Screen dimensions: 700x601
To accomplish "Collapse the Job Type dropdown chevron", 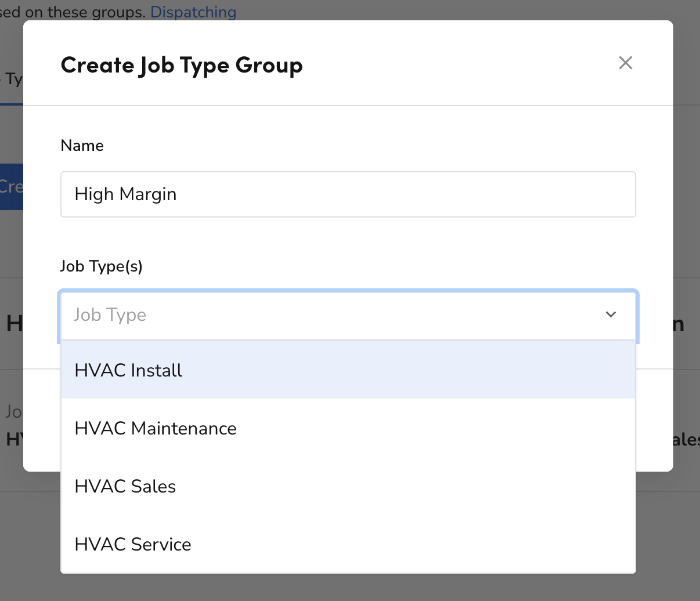I will 611,314.
